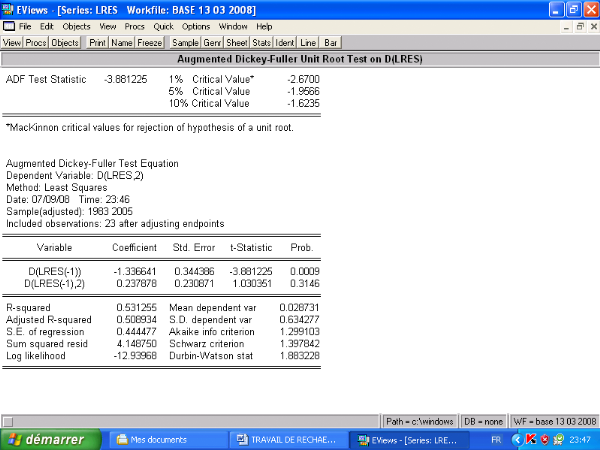Click the Ident toolbar button

pyautogui.click(x=285, y=42)
